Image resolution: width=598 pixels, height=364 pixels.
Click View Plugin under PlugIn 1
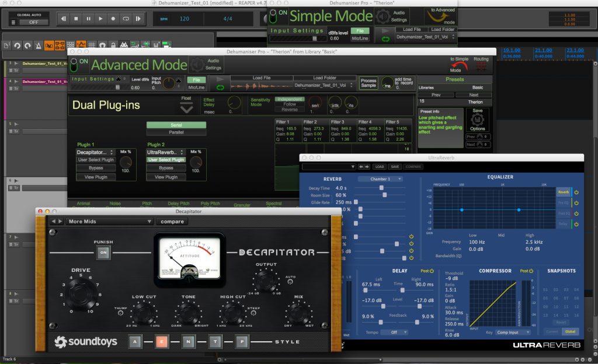(96, 177)
